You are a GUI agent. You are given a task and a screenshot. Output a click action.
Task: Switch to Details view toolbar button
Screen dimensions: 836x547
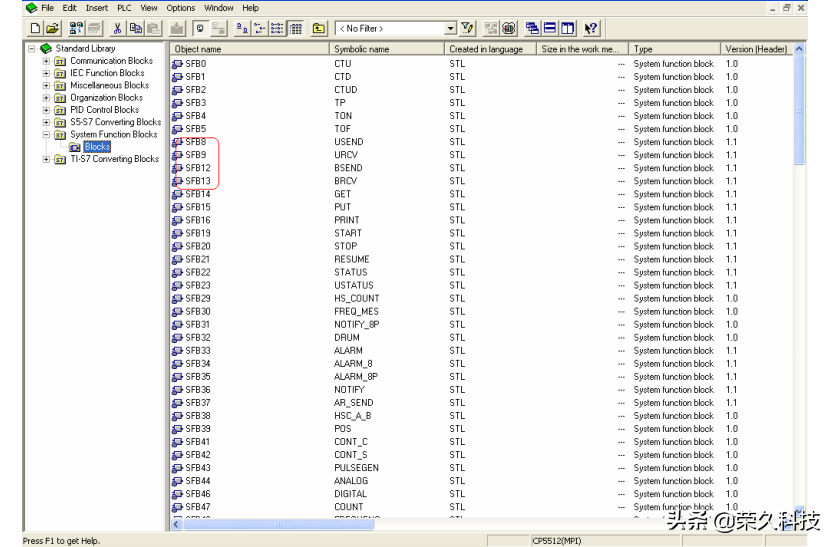coord(296,29)
